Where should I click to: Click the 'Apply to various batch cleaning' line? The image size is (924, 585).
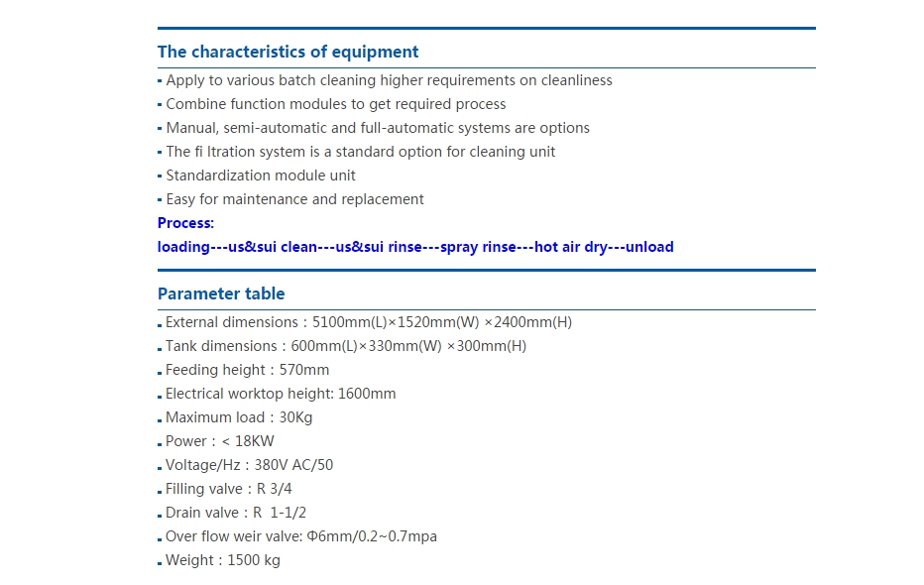coord(389,80)
